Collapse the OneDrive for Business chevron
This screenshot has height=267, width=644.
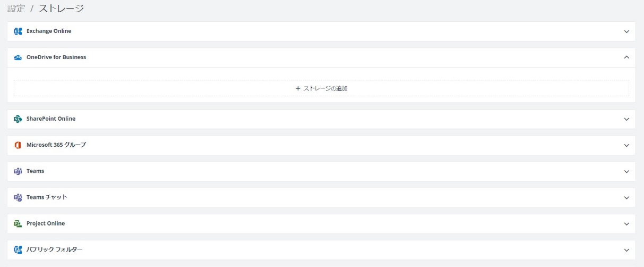pos(626,57)
